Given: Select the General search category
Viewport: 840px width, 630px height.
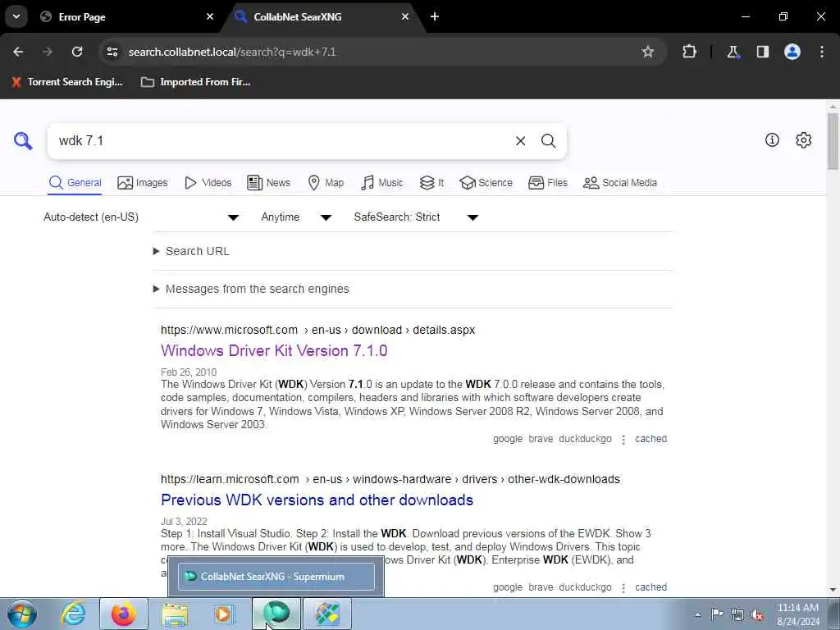Looking at the screenshot, I should pyautogui.click(x=75, y=183).
